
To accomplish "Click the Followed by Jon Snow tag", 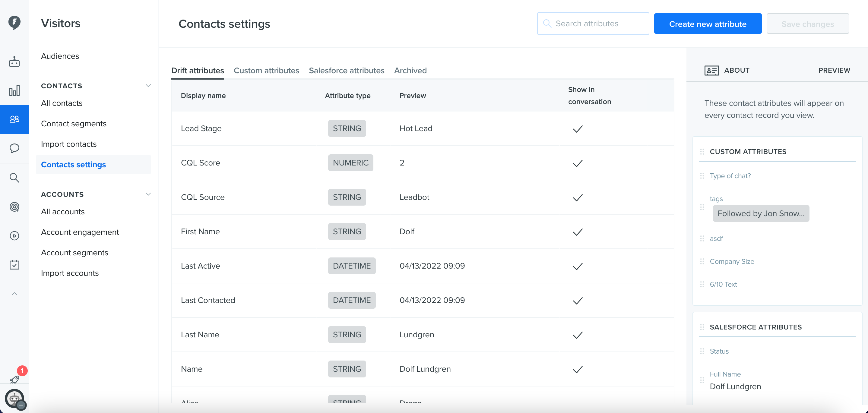I will pos(761,213).
